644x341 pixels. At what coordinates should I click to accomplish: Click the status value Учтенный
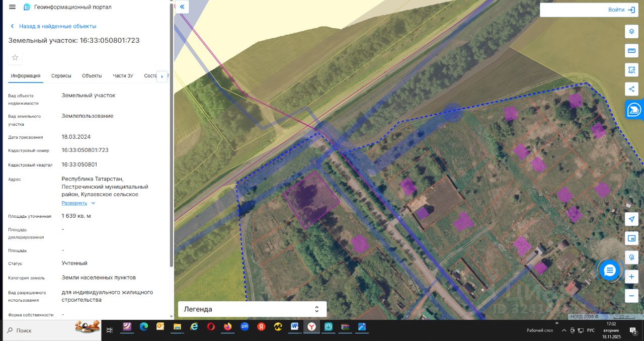tap(74, 263)
